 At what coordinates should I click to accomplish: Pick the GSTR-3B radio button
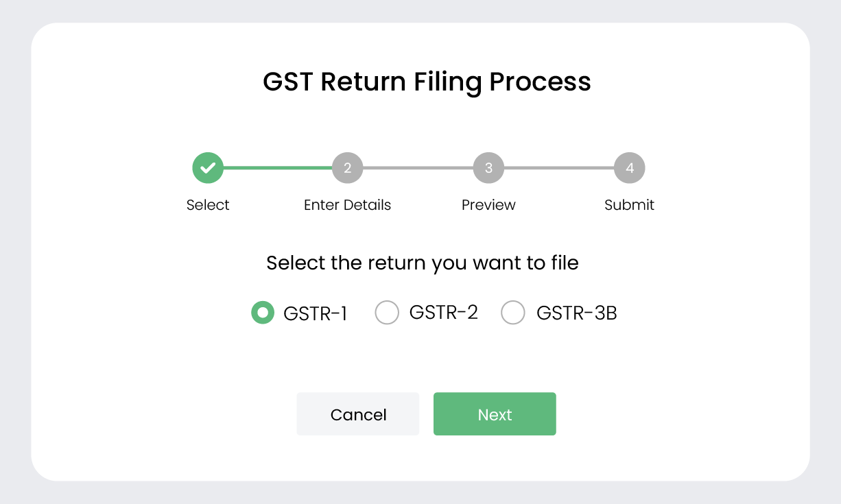tap(513, 313)
